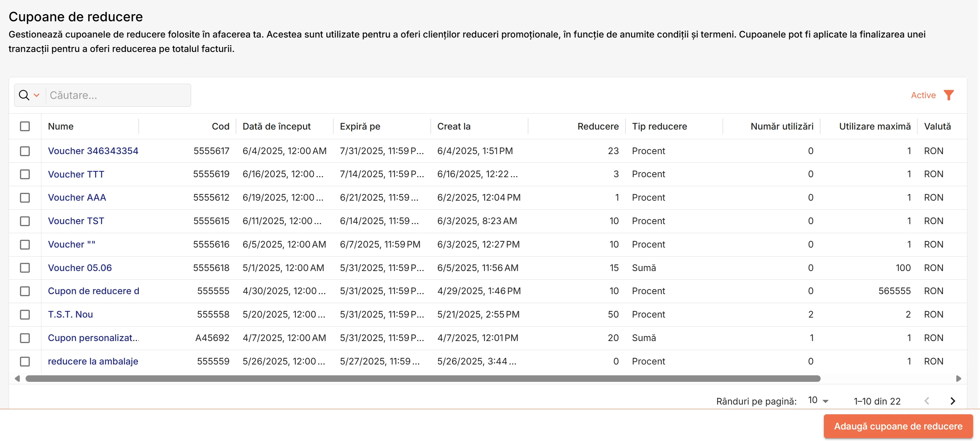Viewport: 980px width, 441px height.
Task: Sort by the Creat la column header
Action: [454, 126]
